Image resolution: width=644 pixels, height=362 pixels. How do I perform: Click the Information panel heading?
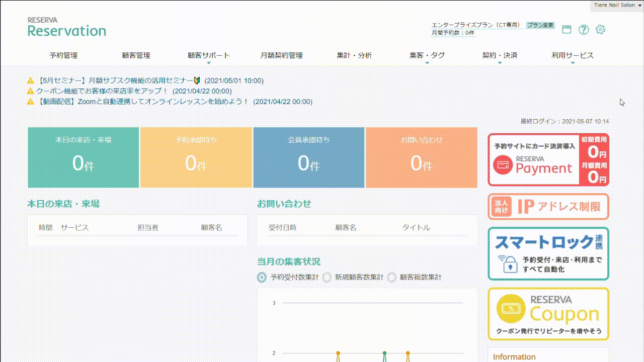514,357
